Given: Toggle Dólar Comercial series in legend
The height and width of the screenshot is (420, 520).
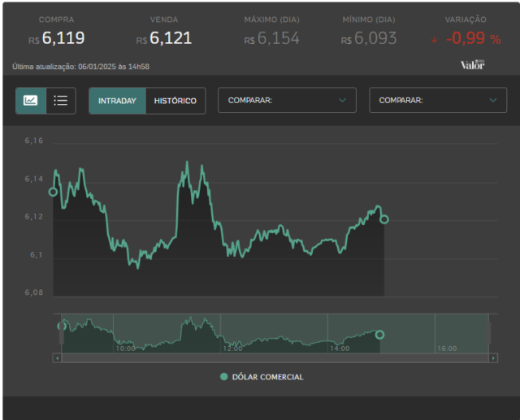Looking at the screenshot, I should [262, 377].
